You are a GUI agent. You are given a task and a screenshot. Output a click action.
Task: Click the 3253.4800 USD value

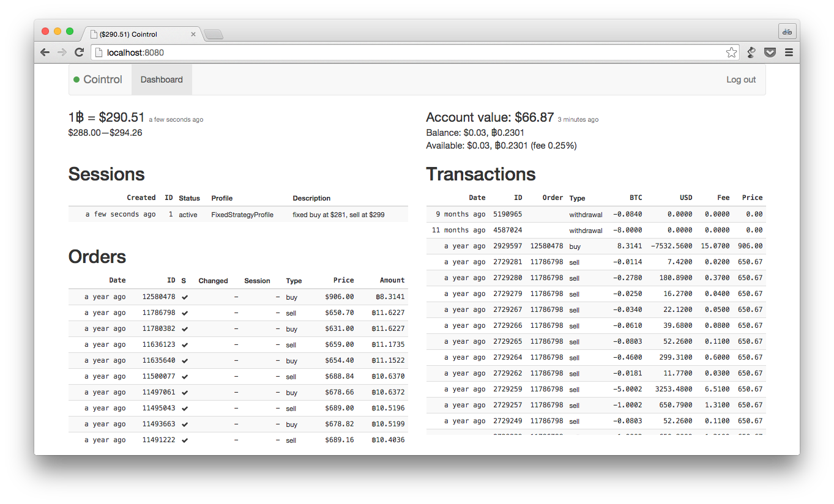(673, 389)
